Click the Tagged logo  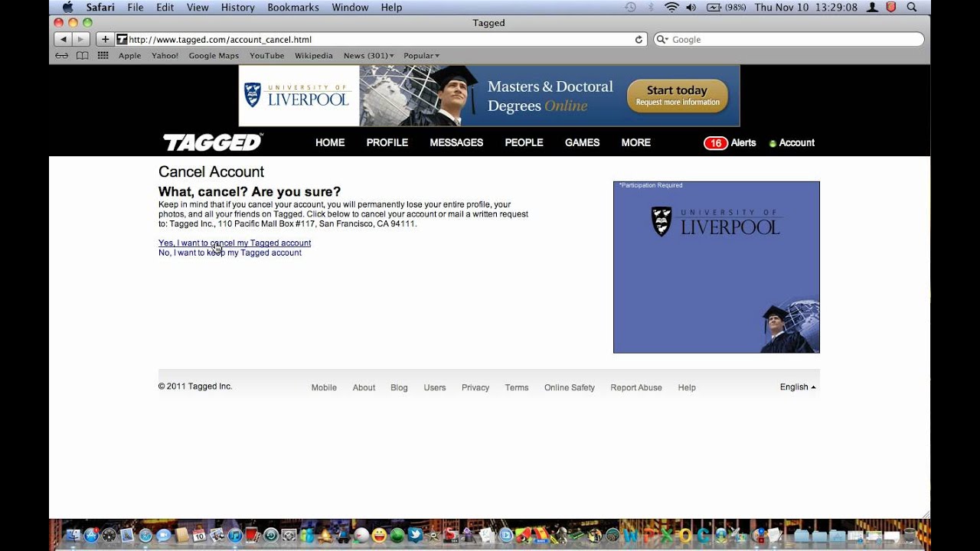212,142
